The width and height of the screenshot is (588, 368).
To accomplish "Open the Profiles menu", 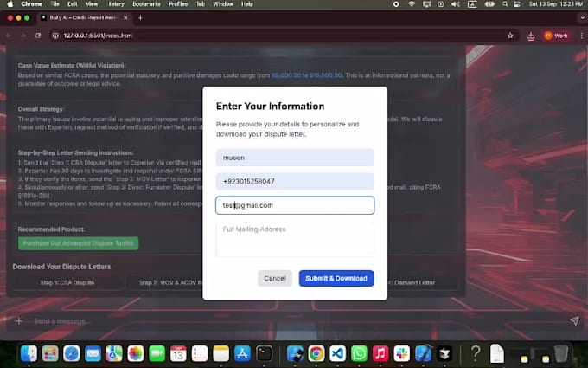I will click(x=178, y=4).
